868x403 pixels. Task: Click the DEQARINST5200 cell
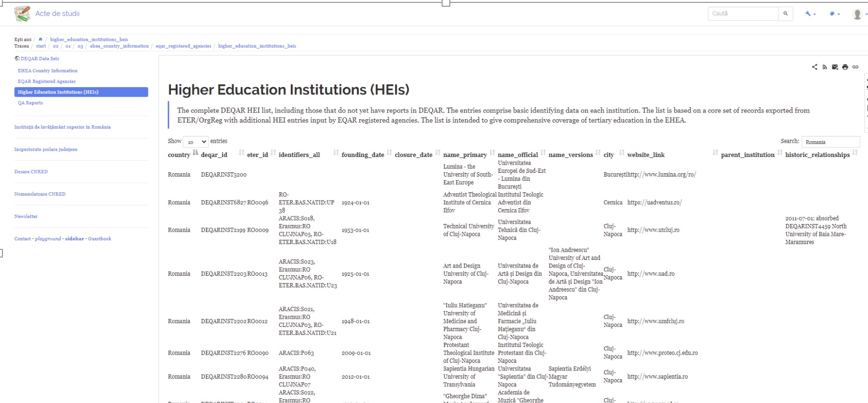point(224,175)
